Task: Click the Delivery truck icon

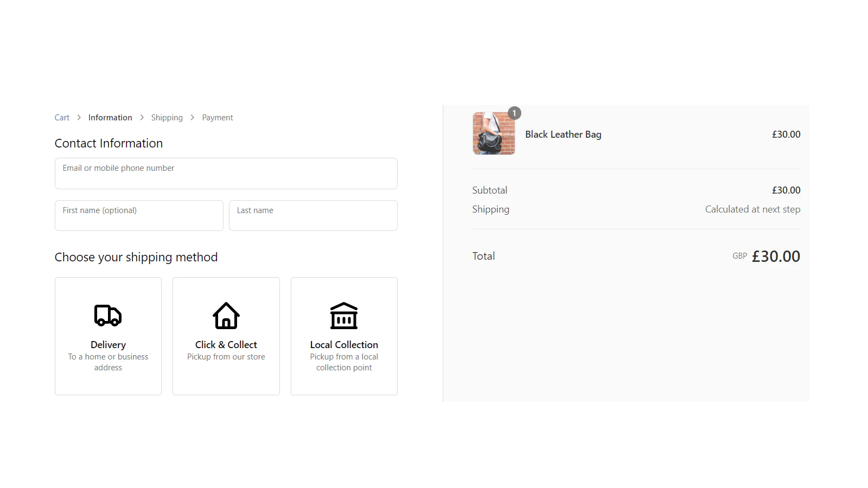Action: pyautogui.click(x=108, y=315)
